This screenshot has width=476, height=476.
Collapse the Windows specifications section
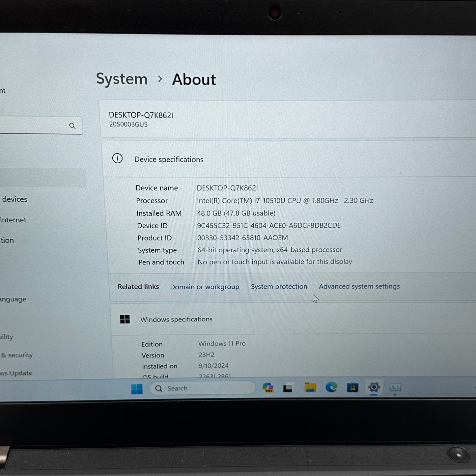click(293, 319)
